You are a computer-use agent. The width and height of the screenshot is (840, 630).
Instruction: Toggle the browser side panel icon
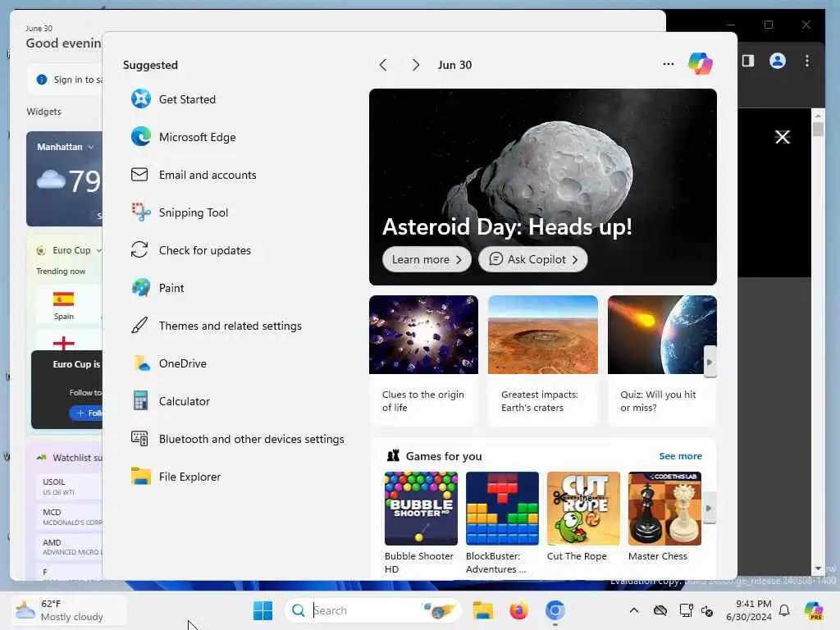(x=748, y=61)
